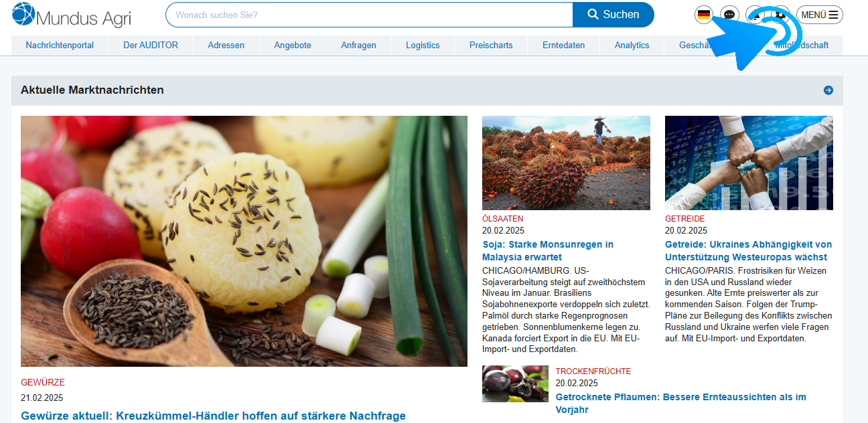Open the Erntedaten navigation item
868x423 pixels.
click(x=563, y=46)
